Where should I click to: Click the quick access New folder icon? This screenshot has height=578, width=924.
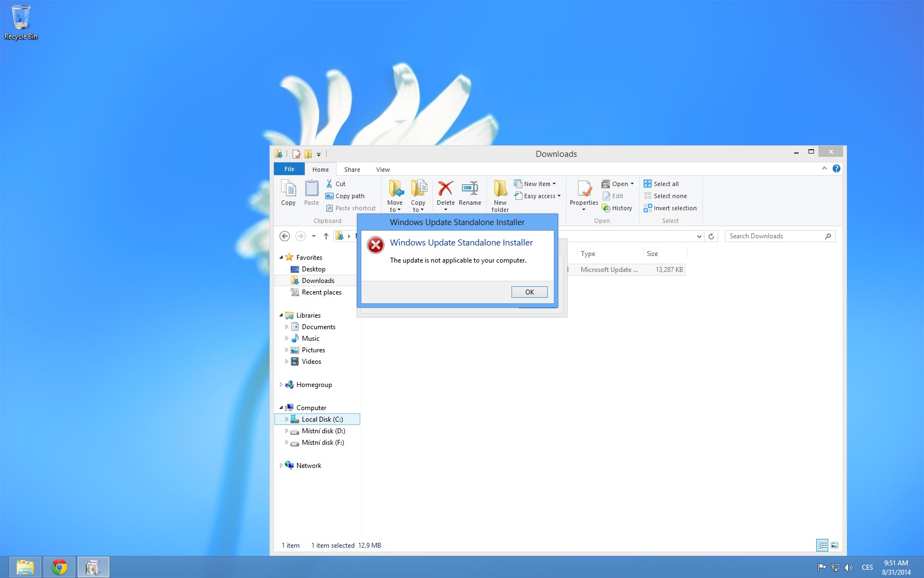pyautogui.click(x=308, y=154)
